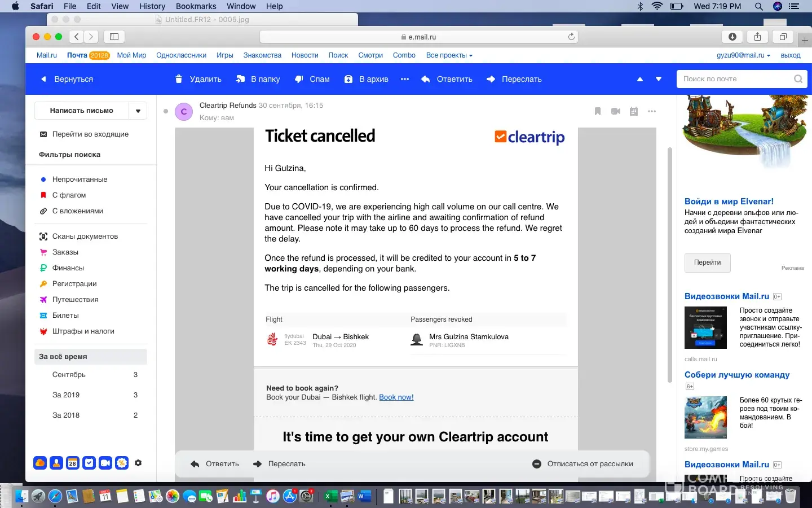Open the Bookmarks menu in the menu bar
This screenshot has width=812, height=508.
(196, 6)
